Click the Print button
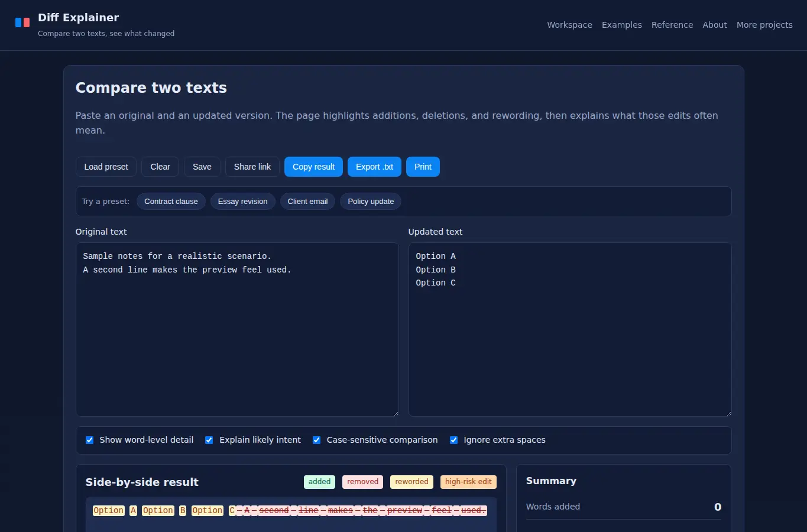 [423, 167]
